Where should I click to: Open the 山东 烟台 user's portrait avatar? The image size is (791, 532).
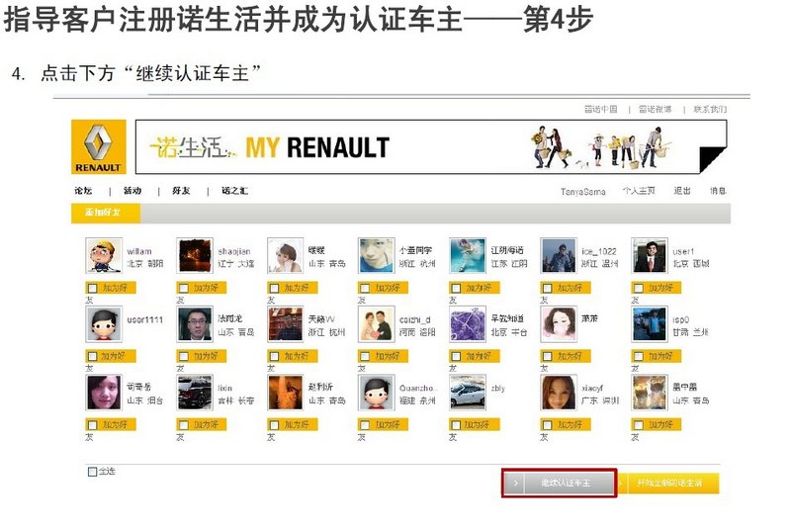104,393
